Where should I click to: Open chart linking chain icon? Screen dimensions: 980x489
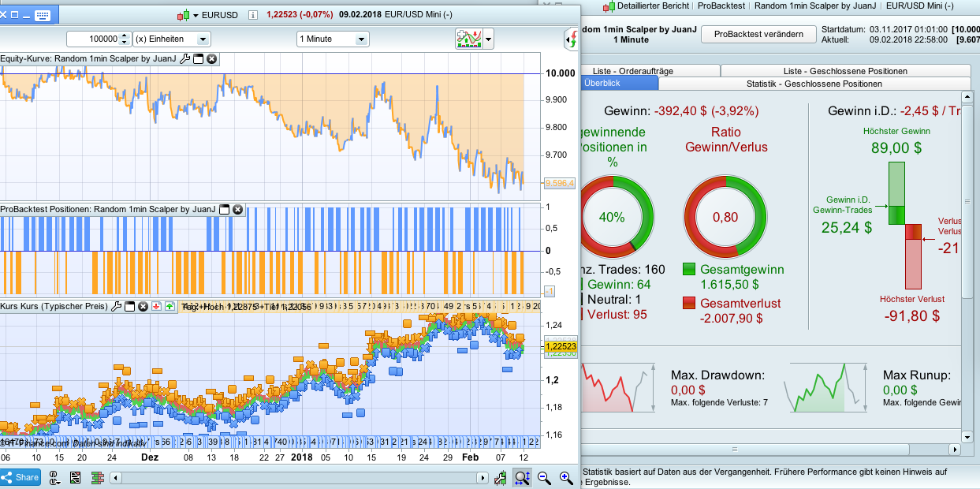click(55, 477)
